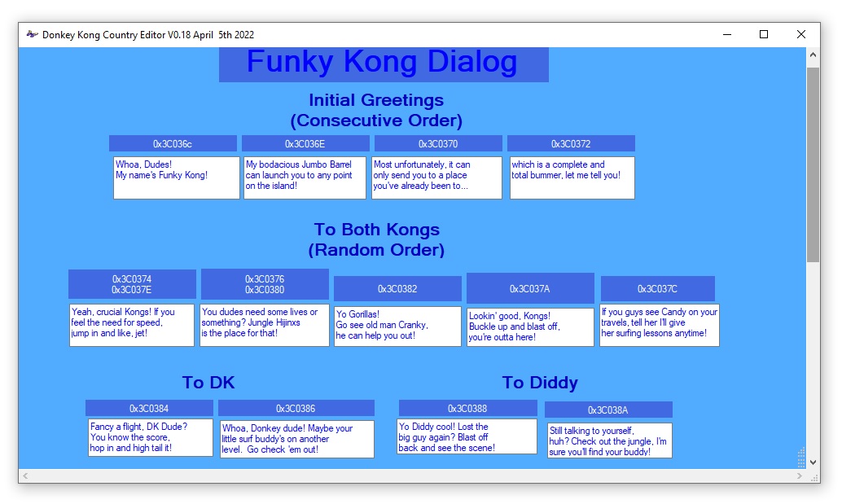This screenshot has width=842, height=504.
Task: Click the "total bummer" dialog text box
Action: 572,177
